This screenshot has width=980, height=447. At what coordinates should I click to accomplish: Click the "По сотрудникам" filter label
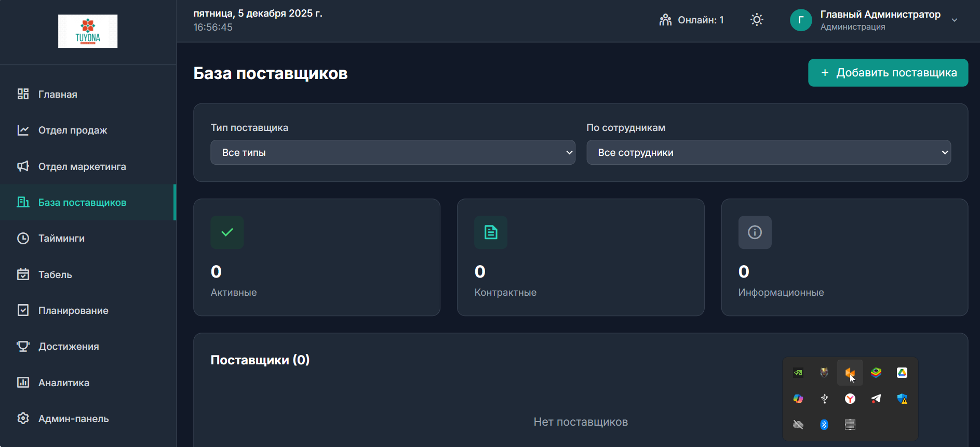point(626,128)
